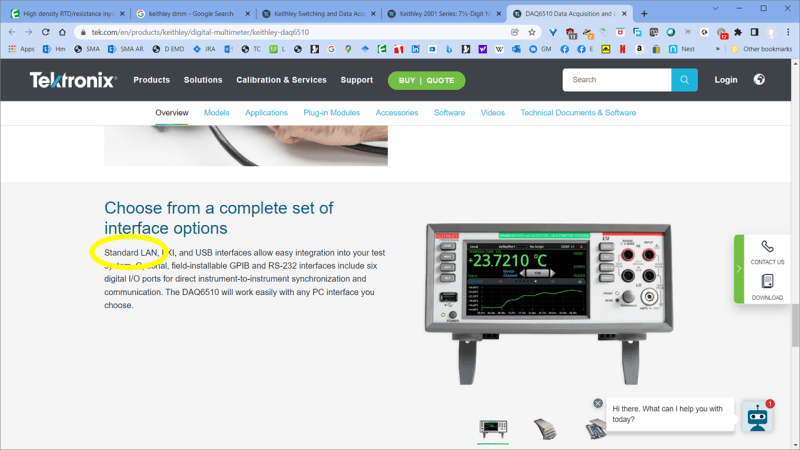Click the large DAQ6510 product image
This screenshot has height=450, width=800.
point(548,304)
